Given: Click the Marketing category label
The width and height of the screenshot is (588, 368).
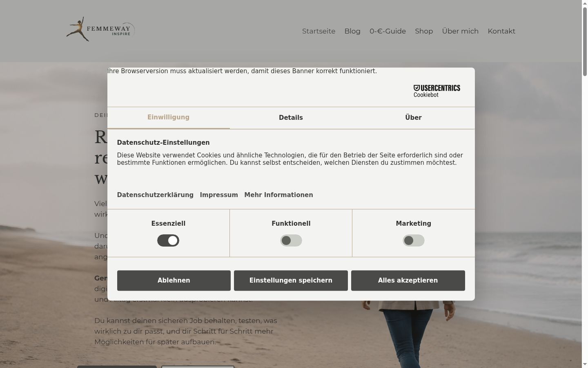Looking at the screenshot, I should coord(414,224).
